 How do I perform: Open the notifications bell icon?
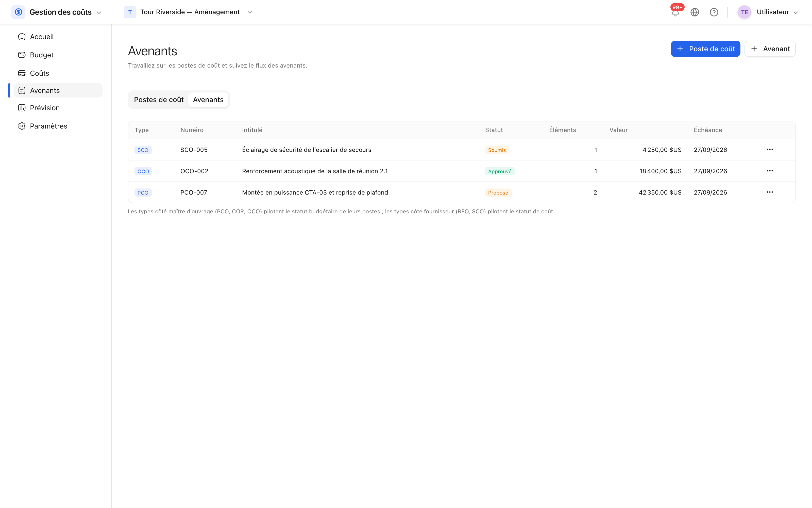(x=675, y=12)
